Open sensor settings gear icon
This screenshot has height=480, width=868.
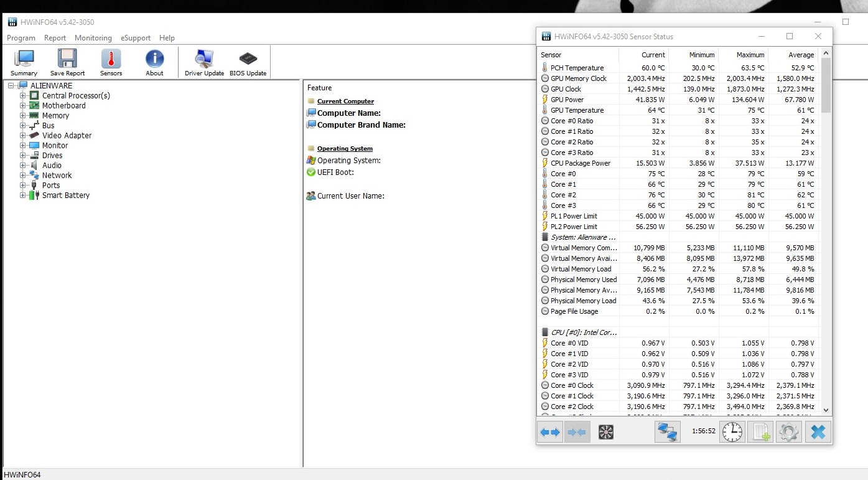click(789, 432)
